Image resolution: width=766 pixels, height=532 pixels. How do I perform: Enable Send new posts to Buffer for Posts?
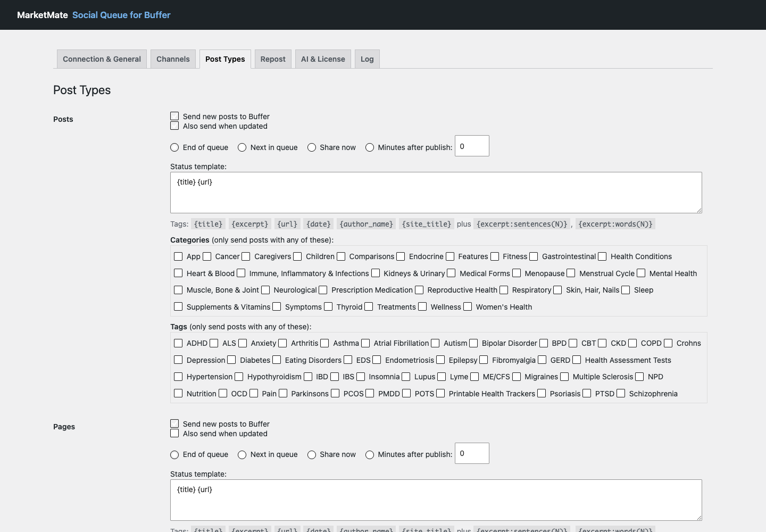[174, 116]
